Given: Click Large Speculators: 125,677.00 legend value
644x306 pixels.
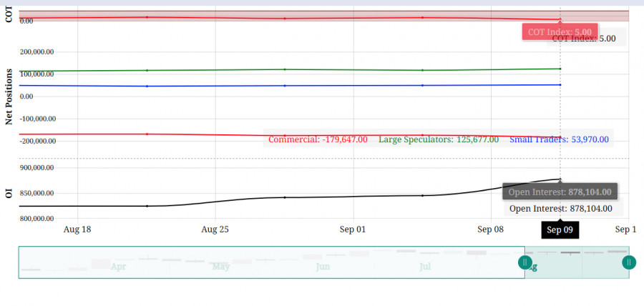Looking at the screenshot, I should [x=439, y=139].
